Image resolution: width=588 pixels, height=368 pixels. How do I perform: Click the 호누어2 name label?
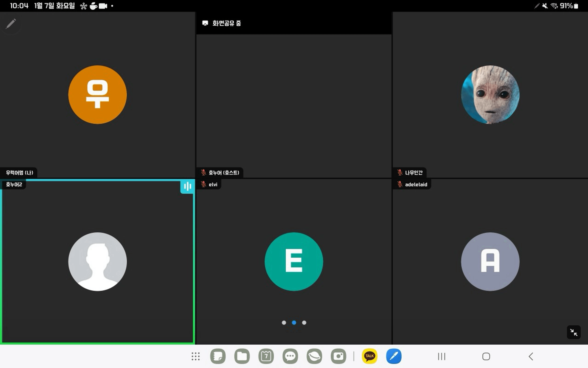[x=14, y=184]
